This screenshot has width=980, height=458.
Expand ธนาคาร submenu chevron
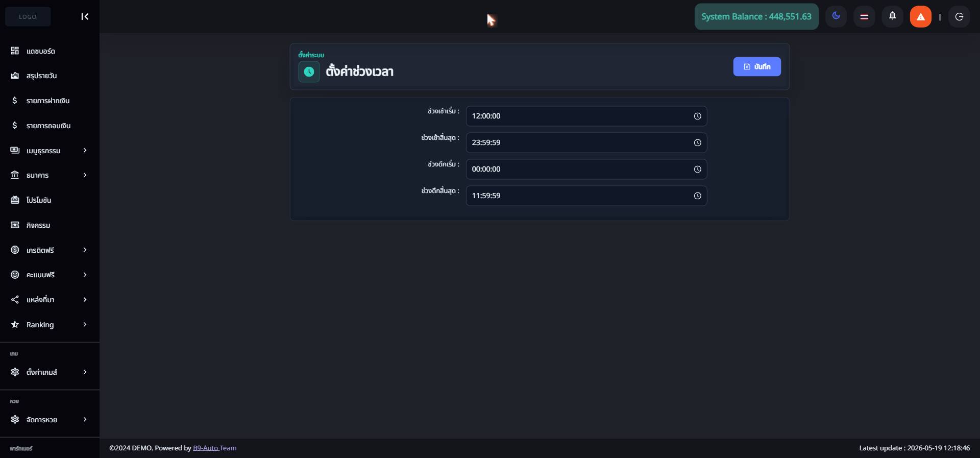(85, 175)
